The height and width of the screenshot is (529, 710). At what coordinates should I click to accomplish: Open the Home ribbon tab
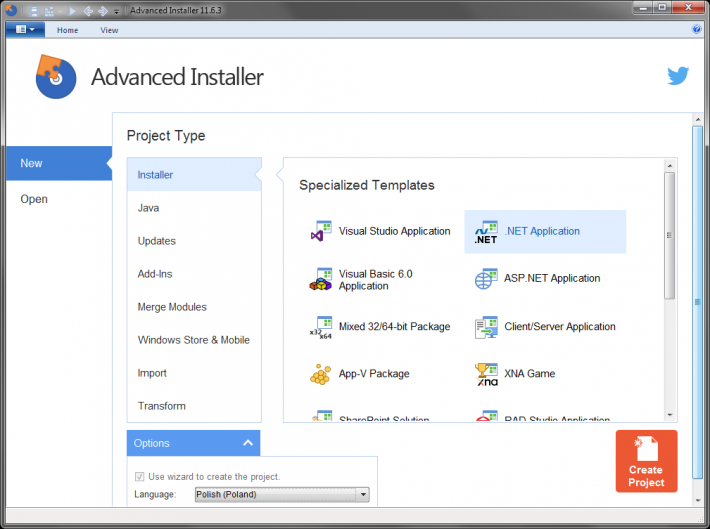tap(67, 30)
